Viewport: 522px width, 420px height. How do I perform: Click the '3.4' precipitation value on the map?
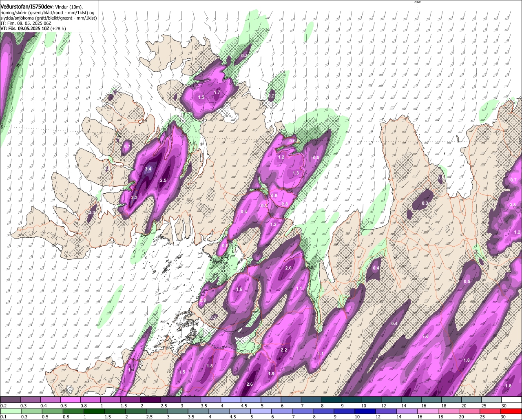click(148, 169)
